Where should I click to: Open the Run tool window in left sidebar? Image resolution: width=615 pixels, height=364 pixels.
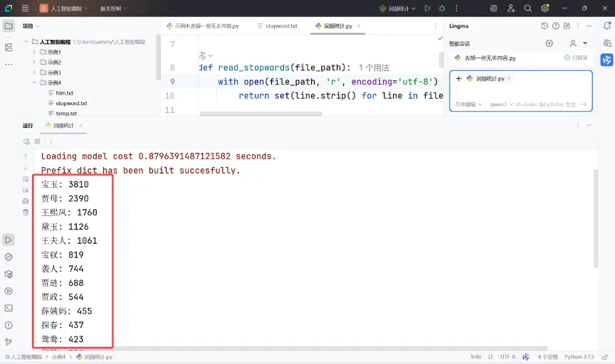click(9, 240)
